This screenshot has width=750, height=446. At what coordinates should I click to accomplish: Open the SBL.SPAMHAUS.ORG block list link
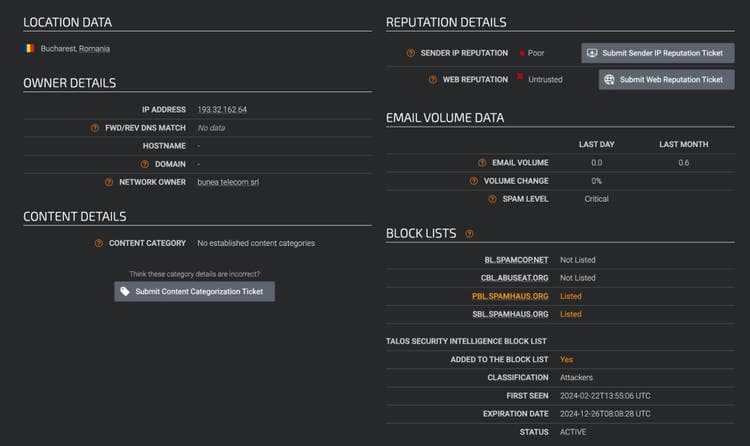coord(510,314)
